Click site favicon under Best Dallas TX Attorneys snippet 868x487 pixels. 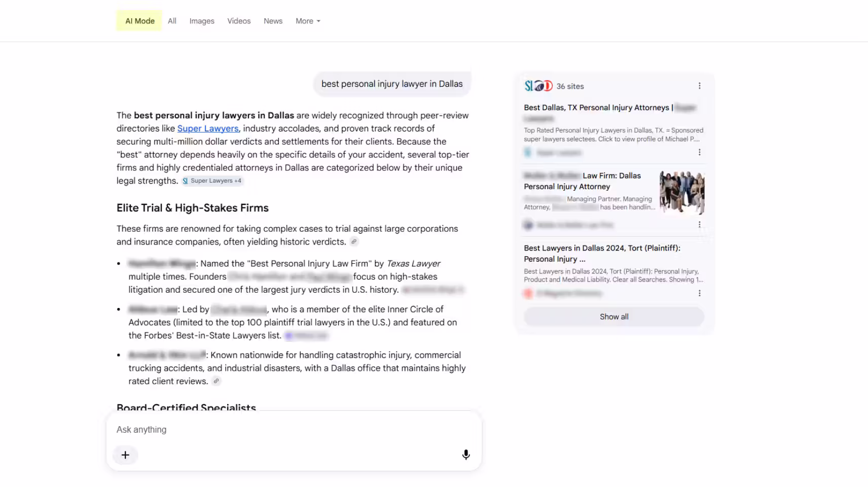click(528, 153)
